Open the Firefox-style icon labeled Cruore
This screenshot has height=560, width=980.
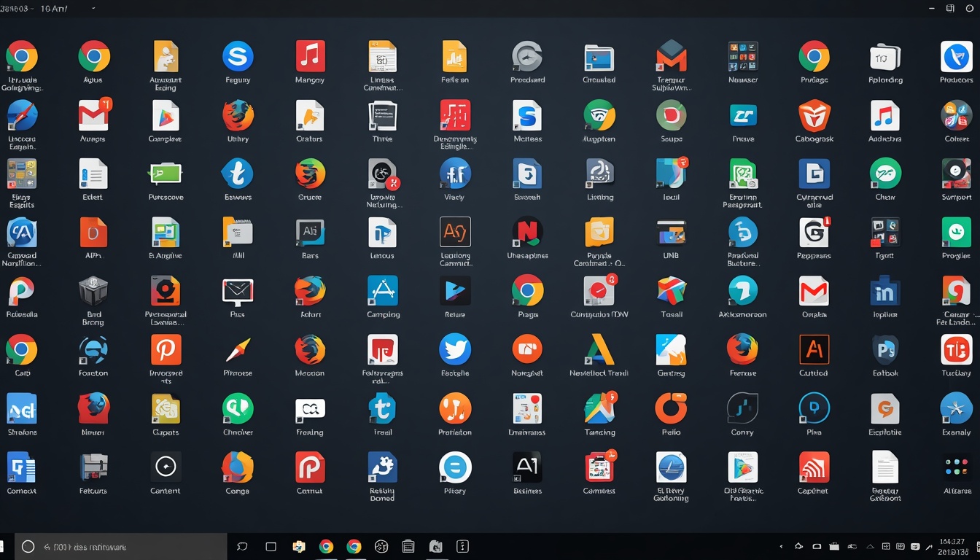[x=310, y=174]
